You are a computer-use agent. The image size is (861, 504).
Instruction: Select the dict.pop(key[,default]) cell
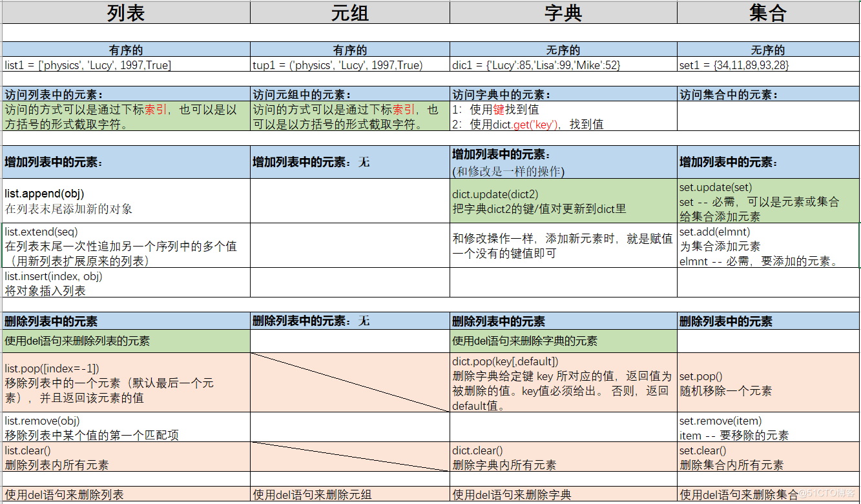click(563, 383)
